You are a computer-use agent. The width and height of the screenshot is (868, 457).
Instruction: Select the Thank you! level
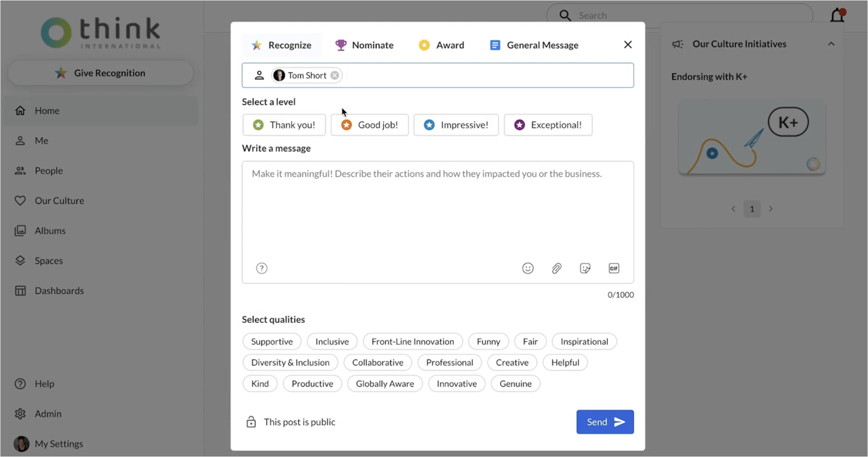[284, 125]
